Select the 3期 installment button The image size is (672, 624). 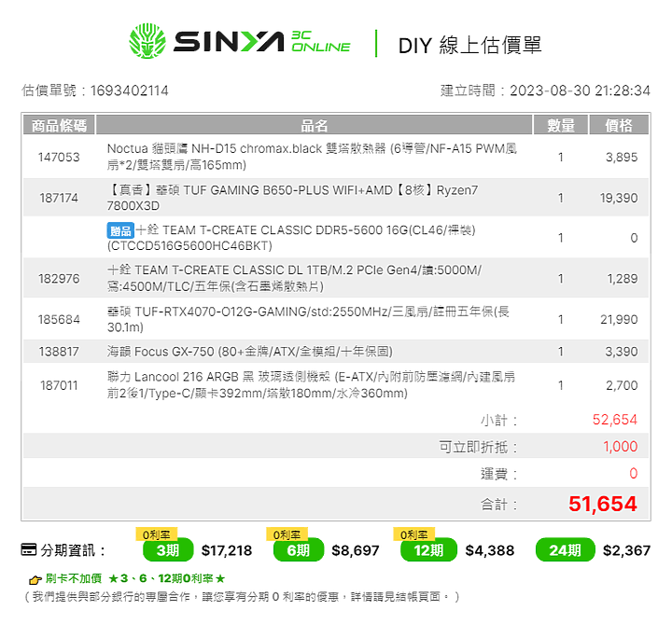tap(168, 550)
